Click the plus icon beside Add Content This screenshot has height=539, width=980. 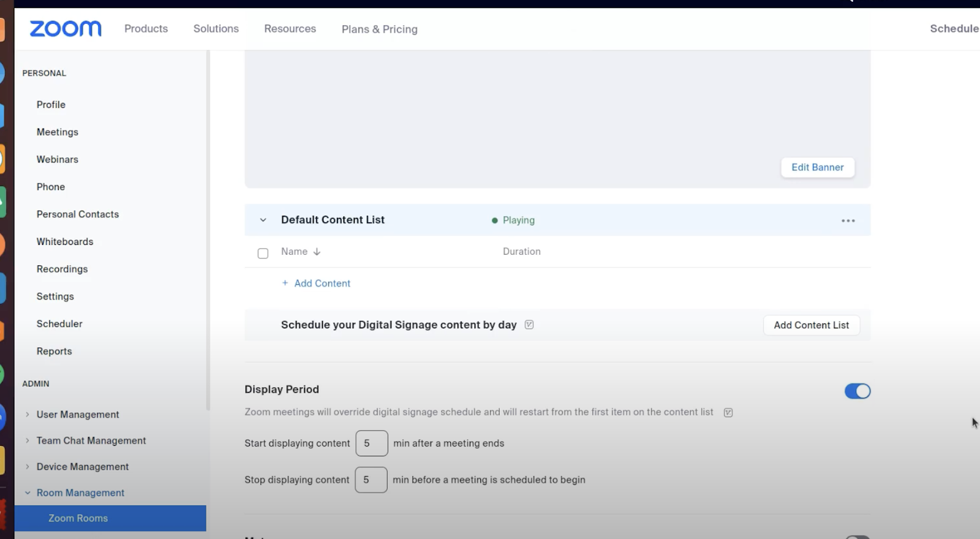285,283
